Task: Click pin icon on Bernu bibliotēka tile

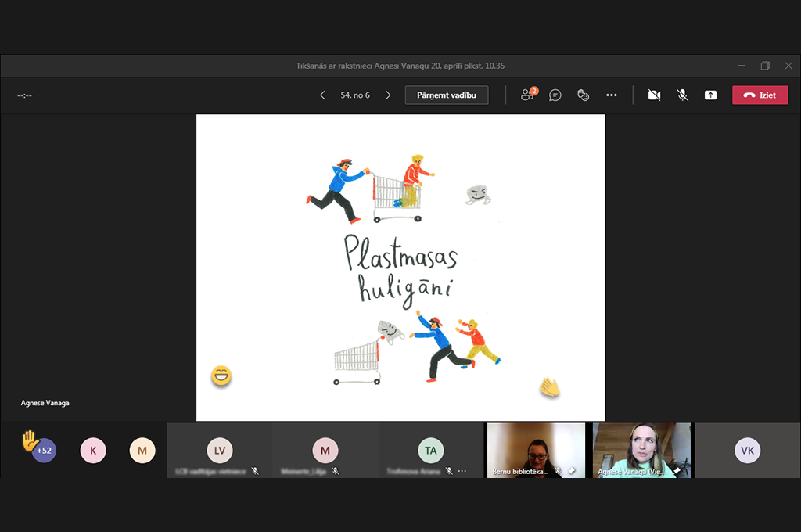Action: point(572,471)
